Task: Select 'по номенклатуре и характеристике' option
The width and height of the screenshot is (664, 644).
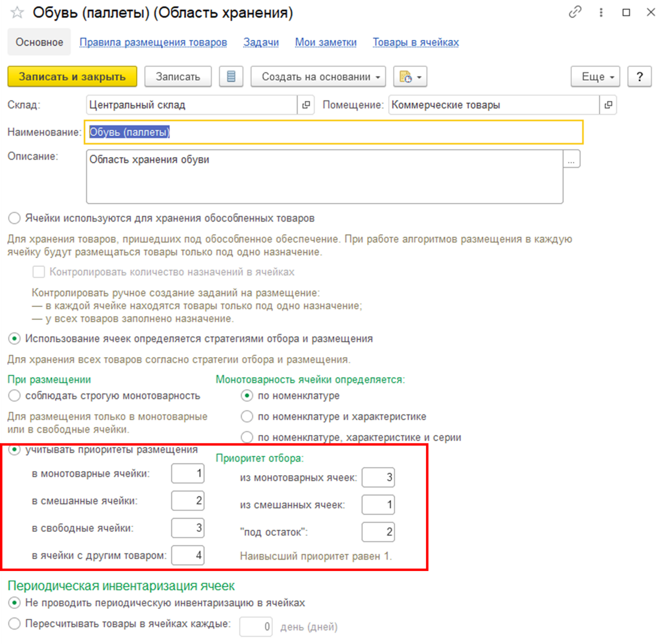Action: click(247, 417)
